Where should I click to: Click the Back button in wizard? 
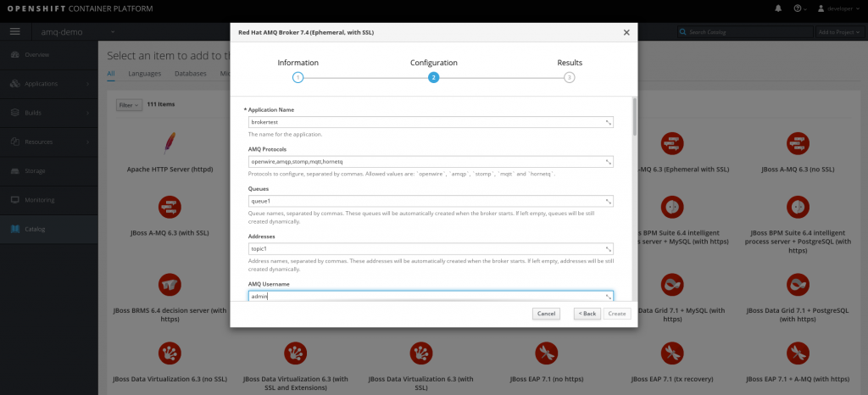pyautogui.click(x=587, y=314)
